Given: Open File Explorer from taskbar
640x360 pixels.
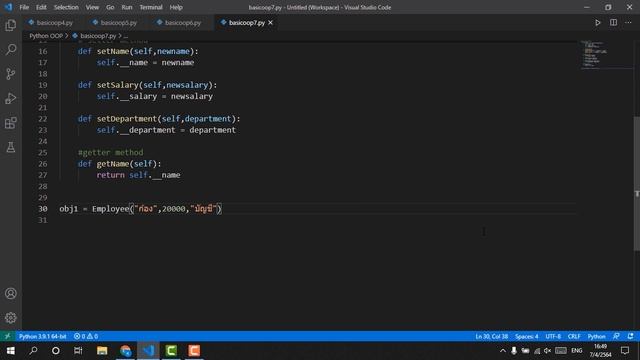Looking at the screenshot, I should point(102,351).
